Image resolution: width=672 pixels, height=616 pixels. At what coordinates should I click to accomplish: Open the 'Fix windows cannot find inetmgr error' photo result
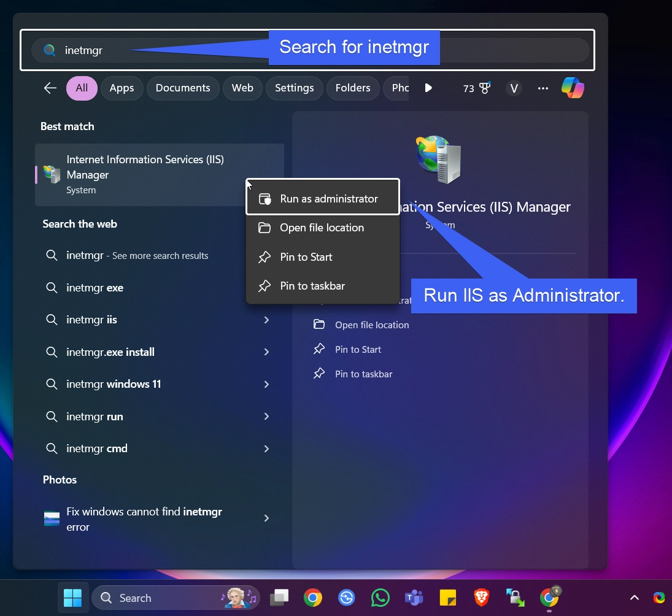pos(158,519)
